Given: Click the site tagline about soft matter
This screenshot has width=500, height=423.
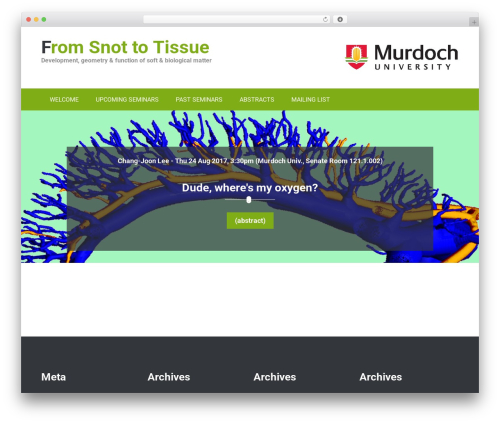Looking at the screenshot, I should [x=126, y=60].
